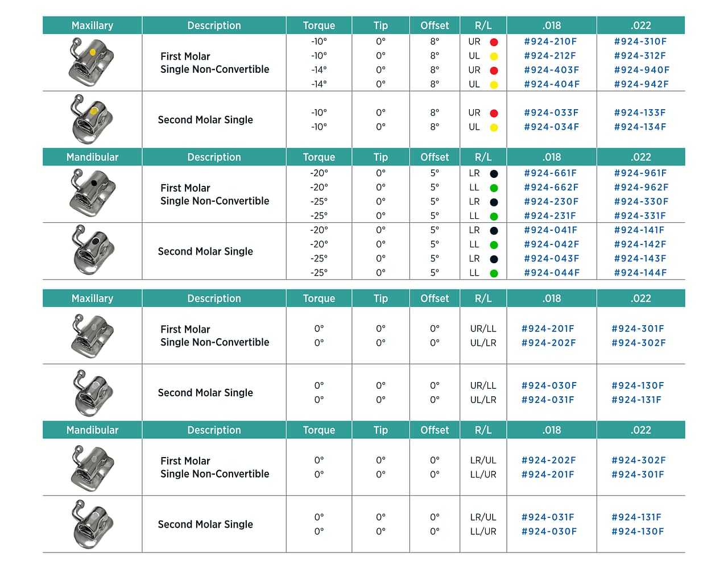Select the top .022 column header
The image size is (728, 573).
pos(641,26)
